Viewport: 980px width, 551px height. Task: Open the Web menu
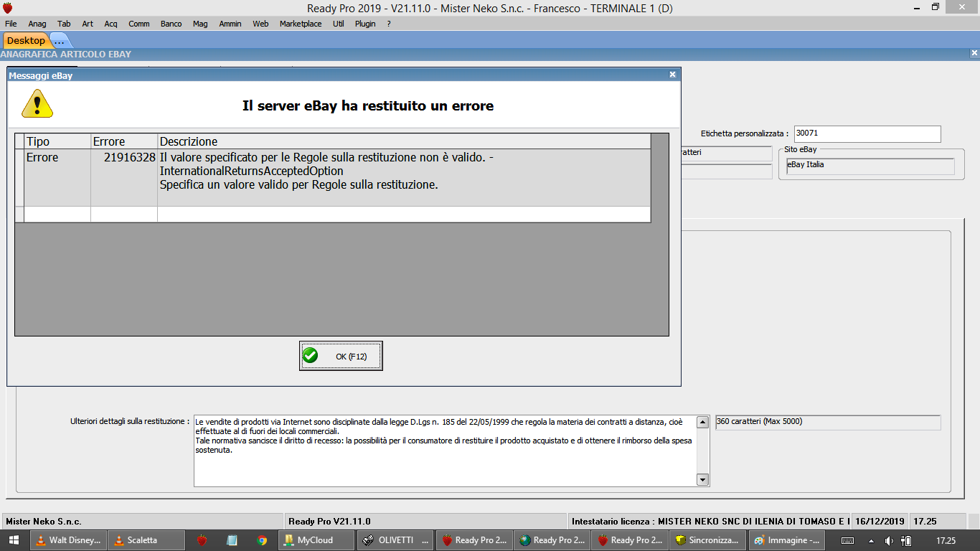[x=260, y=24]
